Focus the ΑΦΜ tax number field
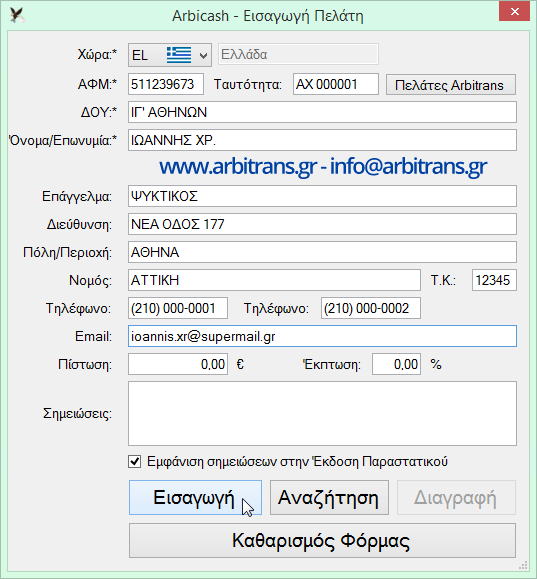This screenshot has height=579, width=537. [x=166, y=84]
